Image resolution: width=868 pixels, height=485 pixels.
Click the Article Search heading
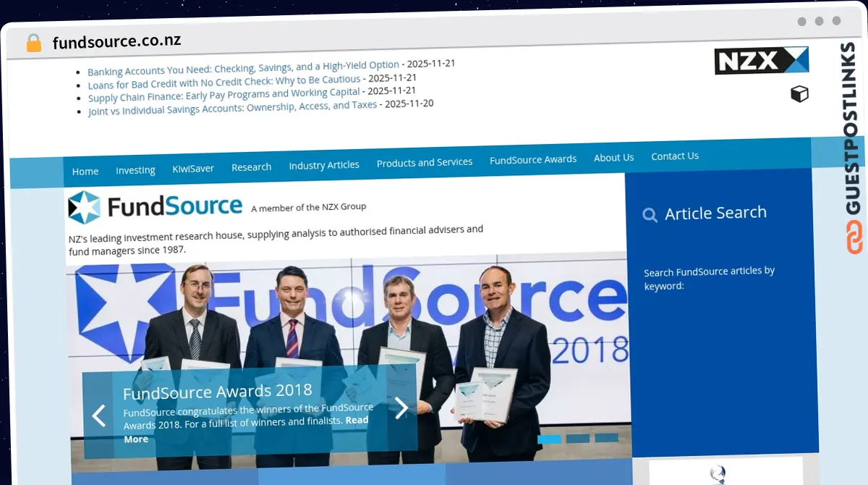click(x=715, y=213)
